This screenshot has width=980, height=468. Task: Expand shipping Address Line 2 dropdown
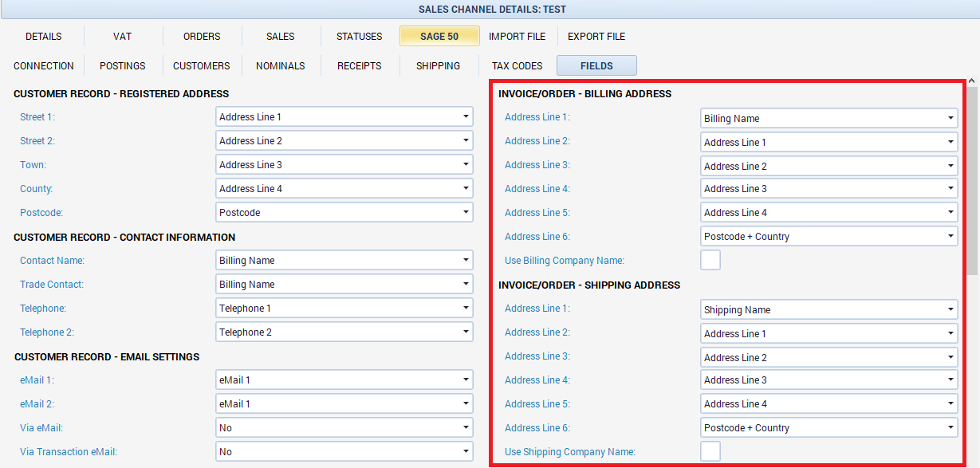829,334
